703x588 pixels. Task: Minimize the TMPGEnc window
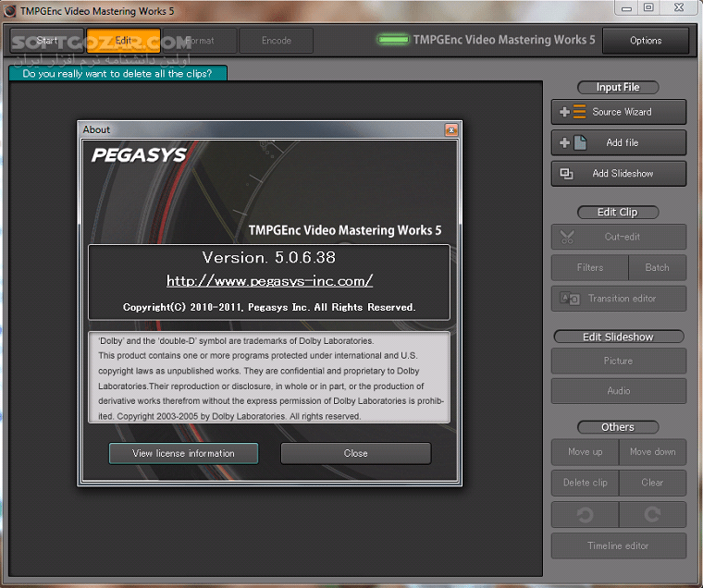pyautogui.click(x=627, y=7)
